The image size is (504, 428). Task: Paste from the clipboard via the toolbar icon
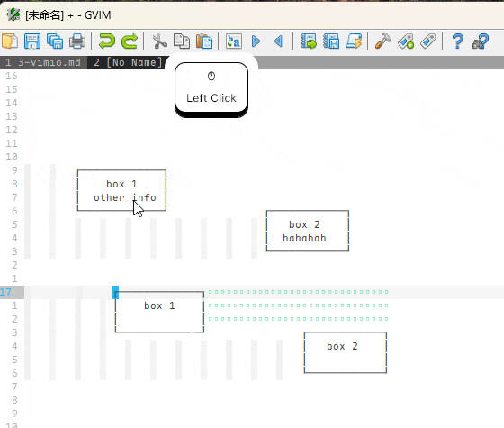(204, 41)
